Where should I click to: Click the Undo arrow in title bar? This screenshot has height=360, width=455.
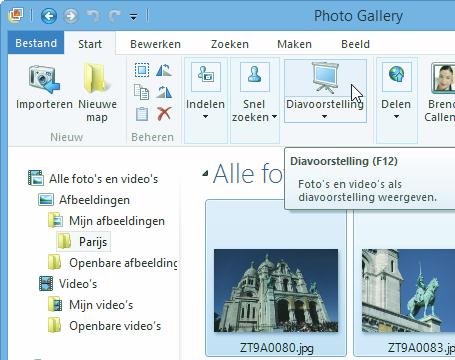click(93, 16)
